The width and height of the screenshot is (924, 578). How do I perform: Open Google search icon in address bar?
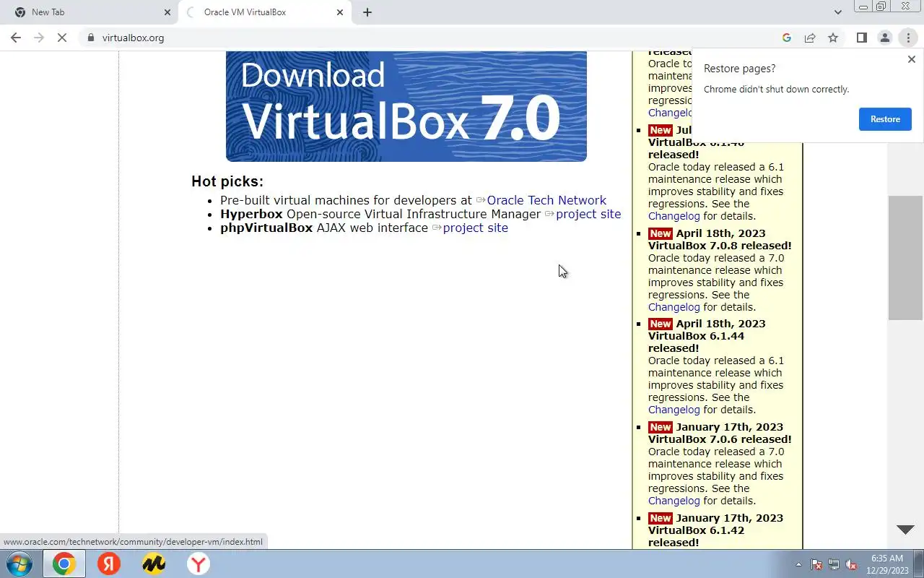787,38
